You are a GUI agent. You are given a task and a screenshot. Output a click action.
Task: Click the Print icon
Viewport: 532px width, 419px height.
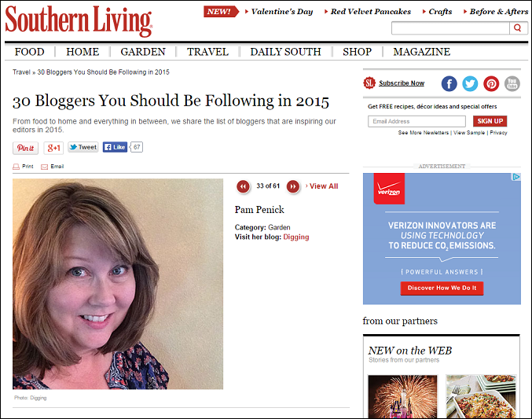pyautogui.click(x=16, y=167)
